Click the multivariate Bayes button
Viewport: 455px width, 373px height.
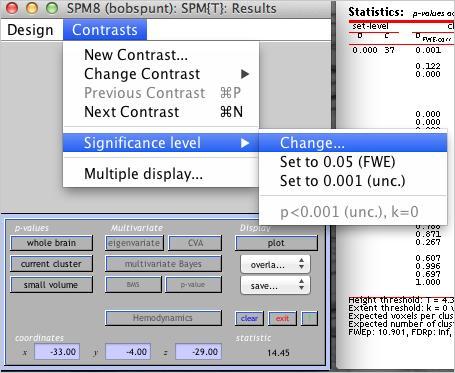click(163, 264)
